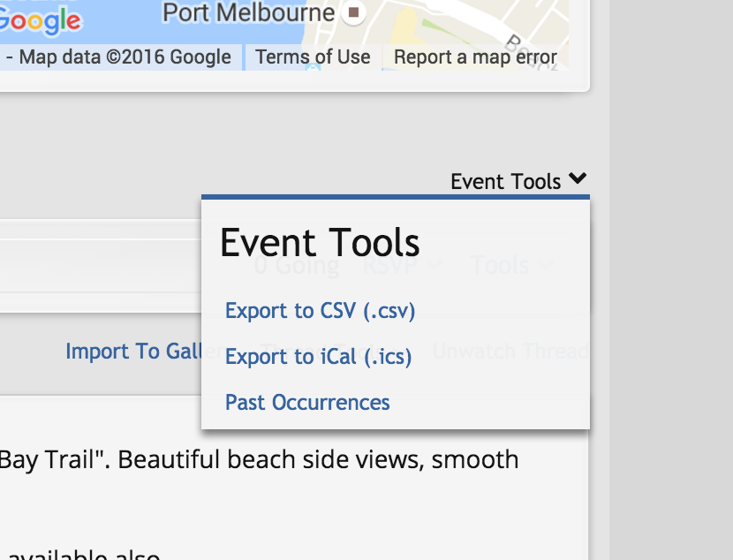733x560 pixels.
Task: Export event to CSV (.csv)
Action: point(320,311)
